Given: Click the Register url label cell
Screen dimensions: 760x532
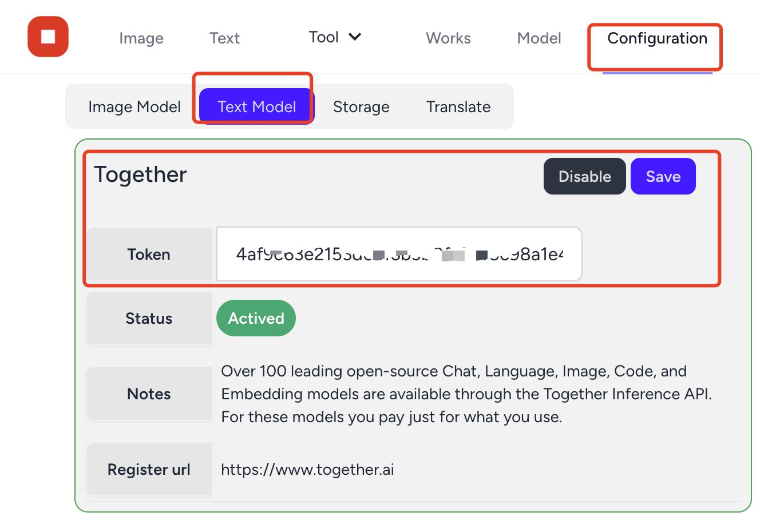Looking at the screenshot, I should click(149, 470).
